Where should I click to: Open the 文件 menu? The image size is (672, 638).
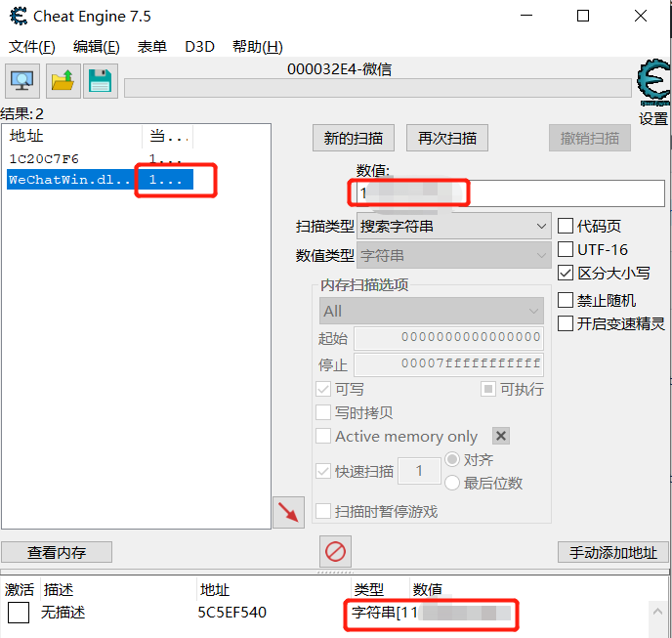click(31, 47)
